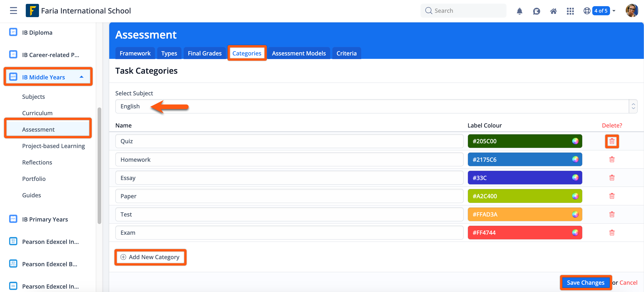
Task: Click the #FF4744 label colour swatch
Action: point(525,232)
